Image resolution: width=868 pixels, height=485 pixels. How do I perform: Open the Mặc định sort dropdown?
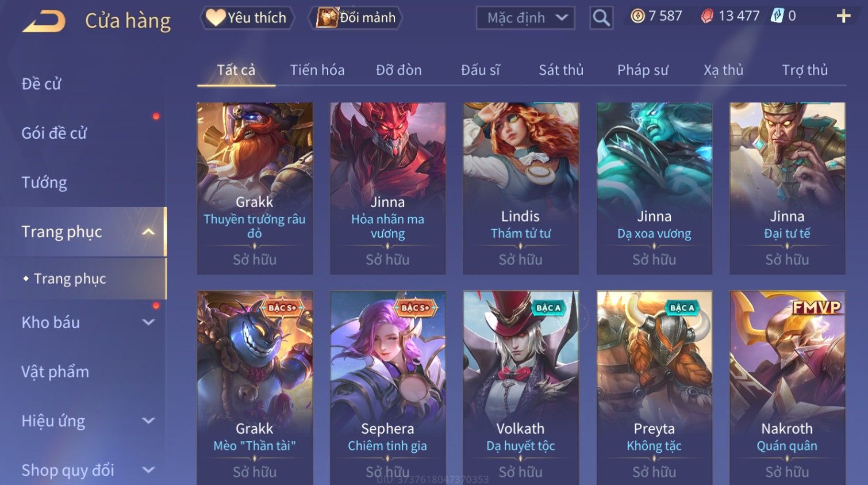[x=525, y=18]
